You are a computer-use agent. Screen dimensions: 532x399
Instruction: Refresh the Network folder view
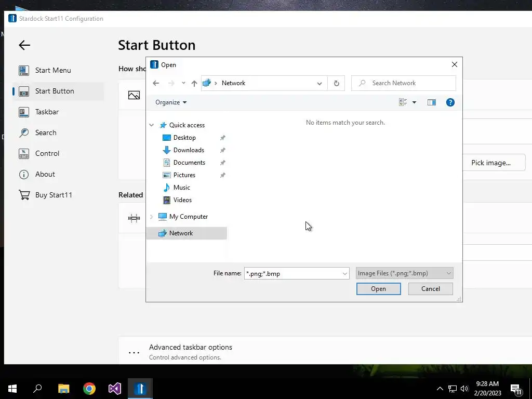[x=336, y=83]
